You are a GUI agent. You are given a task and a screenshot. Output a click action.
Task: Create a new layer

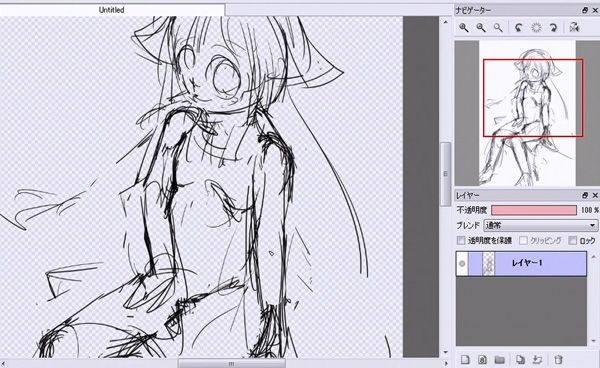coord(465,360)
